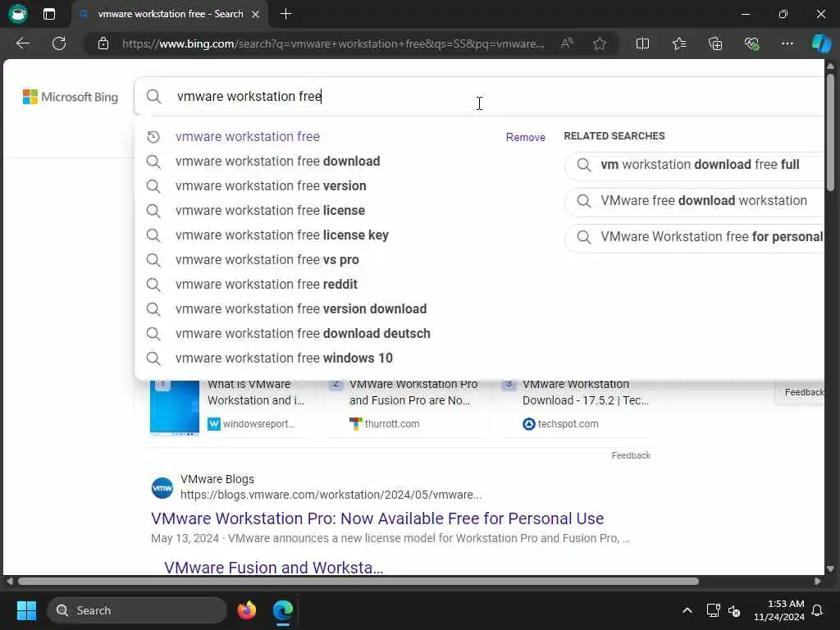Choose suggestion free license key
The width and height of the screenshot is (840, 630).
coord(282,235)
